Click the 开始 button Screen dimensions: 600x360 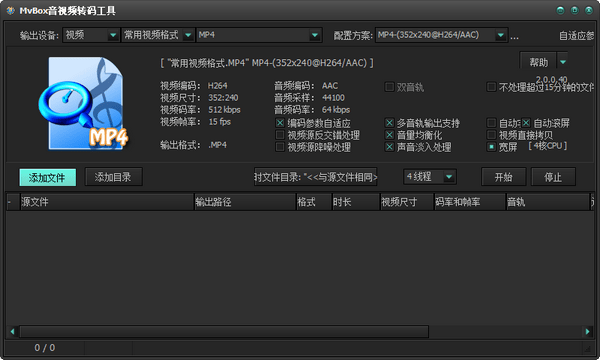click(x=504, y=177)
